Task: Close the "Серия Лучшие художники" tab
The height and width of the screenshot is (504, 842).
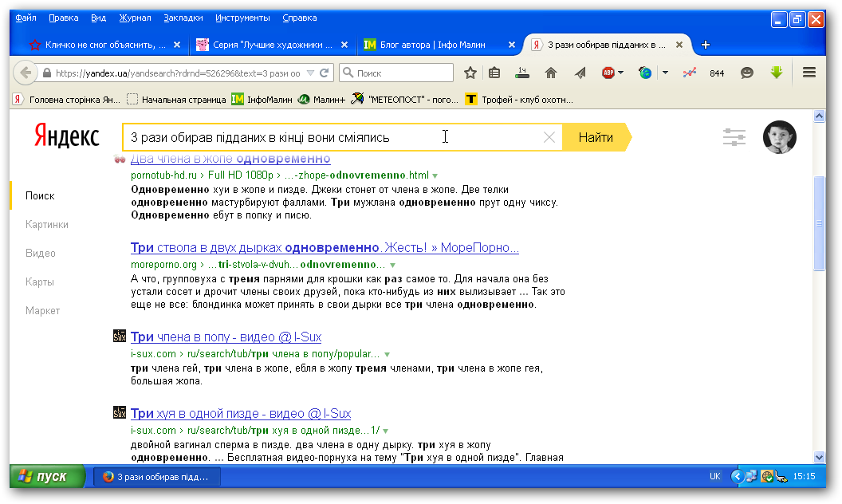Action: [x=344, y=45]
